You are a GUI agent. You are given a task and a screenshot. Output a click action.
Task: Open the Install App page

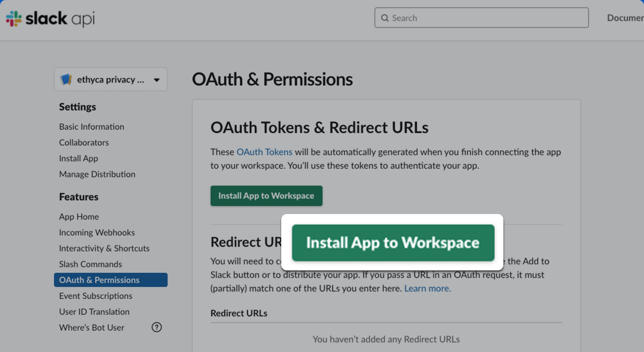78,158
